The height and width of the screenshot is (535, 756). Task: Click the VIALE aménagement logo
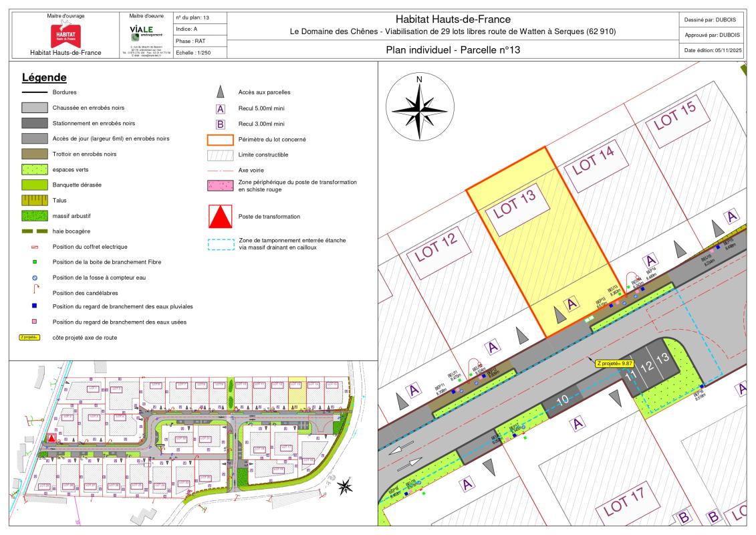coord(146,33)
